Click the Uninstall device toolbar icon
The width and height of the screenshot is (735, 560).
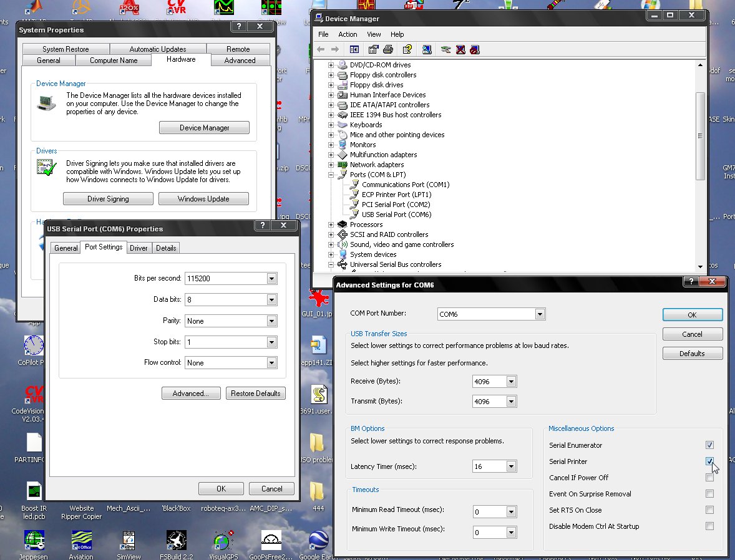tap(460, 49)
